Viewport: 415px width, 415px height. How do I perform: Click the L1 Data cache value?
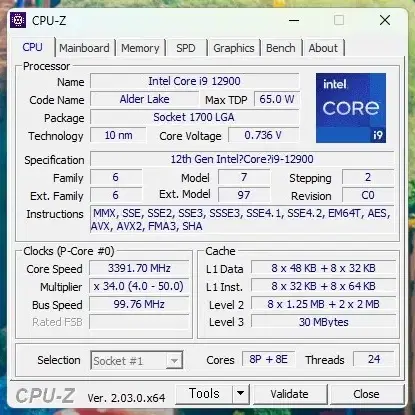[323, 268]
